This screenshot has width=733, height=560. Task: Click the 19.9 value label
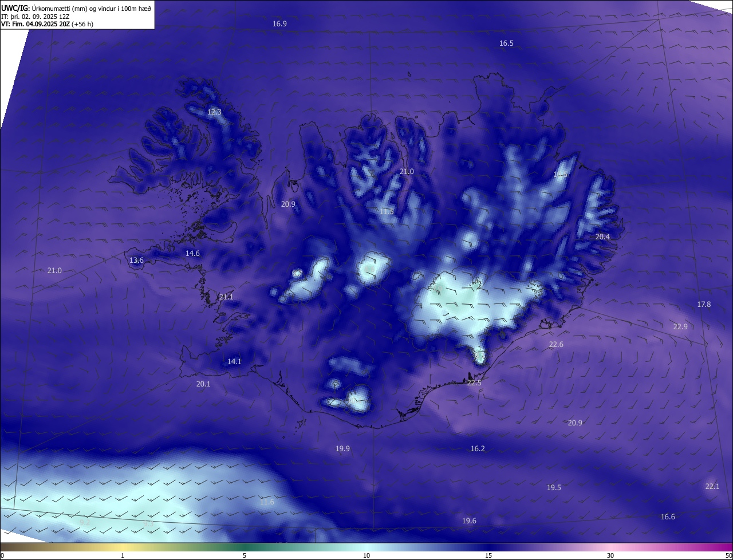coord(342,449)
